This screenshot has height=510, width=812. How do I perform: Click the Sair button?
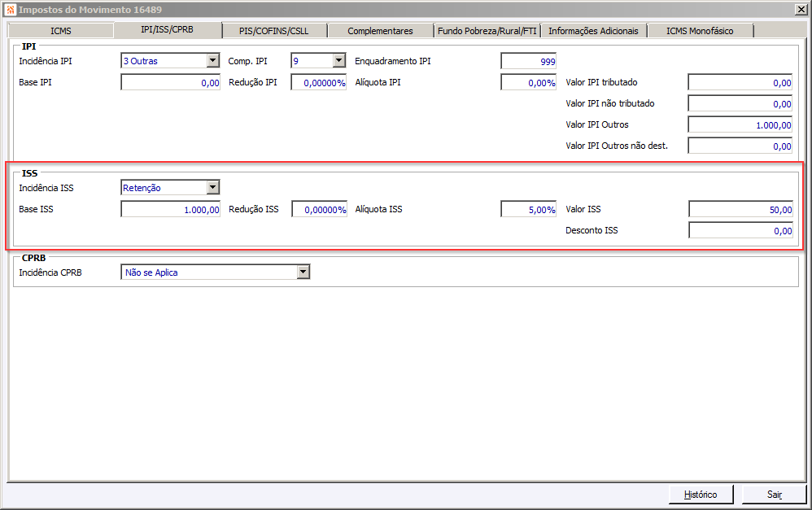(775, 495)
